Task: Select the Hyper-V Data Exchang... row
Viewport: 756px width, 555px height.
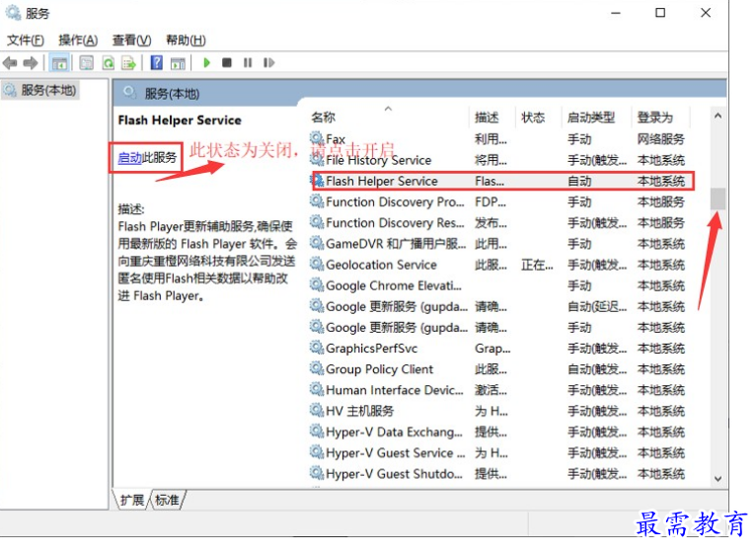Action: point(499,432)
